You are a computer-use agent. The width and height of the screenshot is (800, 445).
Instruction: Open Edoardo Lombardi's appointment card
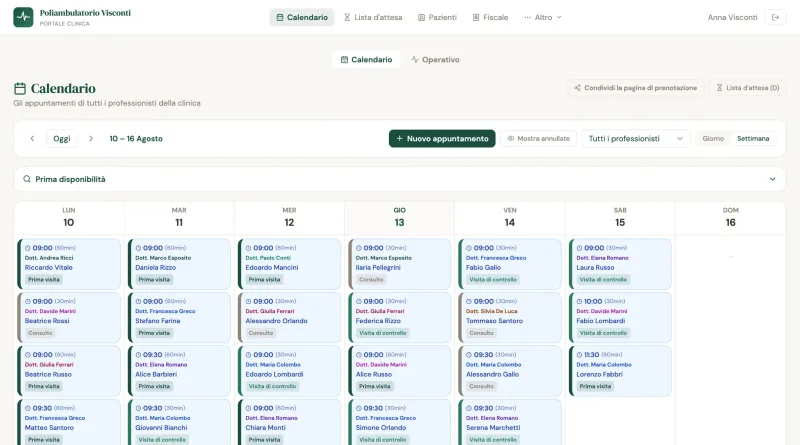(289, 371)
